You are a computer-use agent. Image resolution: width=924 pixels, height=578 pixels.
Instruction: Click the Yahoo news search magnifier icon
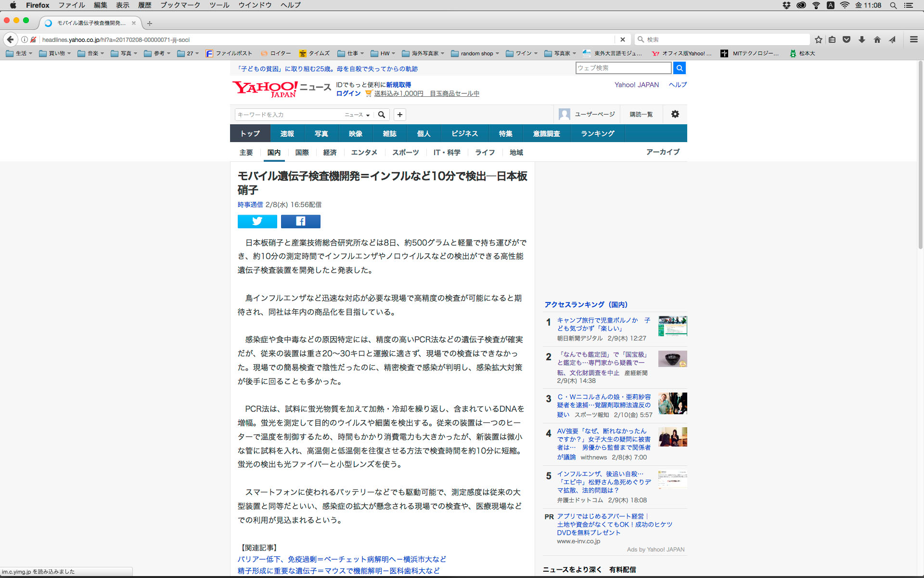[382, 115]
